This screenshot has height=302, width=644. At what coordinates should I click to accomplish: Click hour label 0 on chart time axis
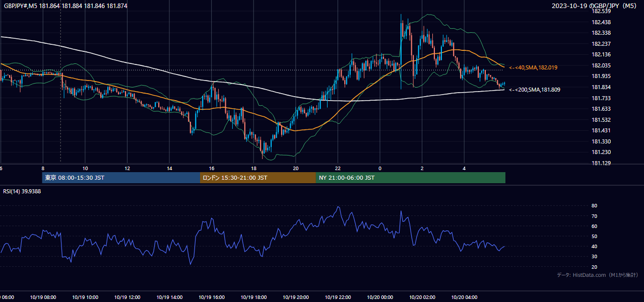click(x=380, y=168)
